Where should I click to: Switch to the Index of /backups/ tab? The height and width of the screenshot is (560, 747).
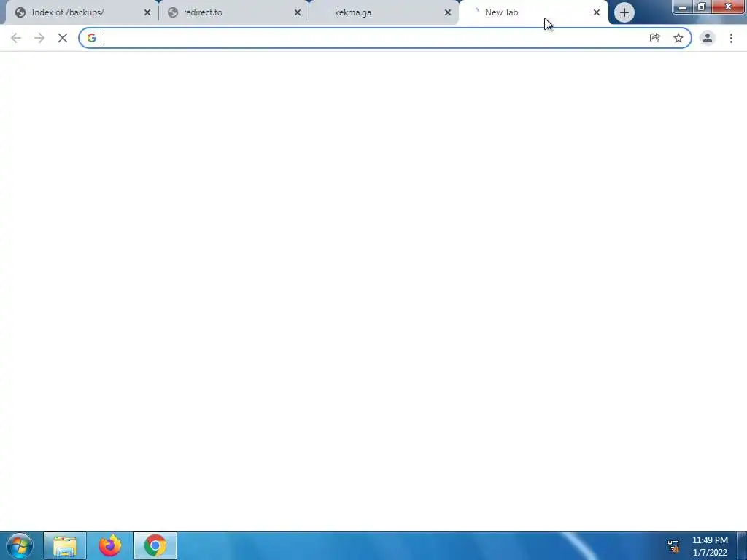pyautogui.click(x=81, y=12)
